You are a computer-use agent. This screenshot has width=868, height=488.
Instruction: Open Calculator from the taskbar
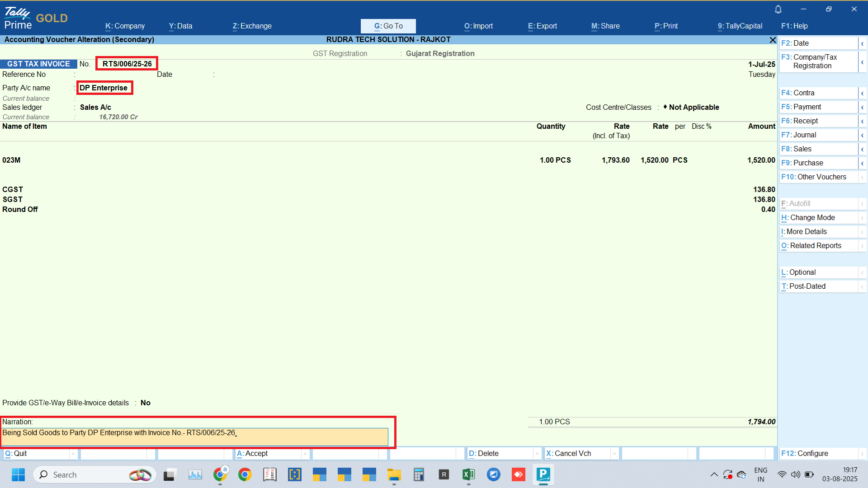[x=419, y=474]
